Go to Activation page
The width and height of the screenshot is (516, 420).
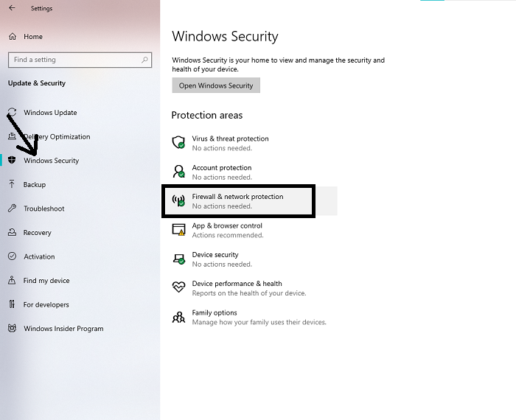coord(39,256)
